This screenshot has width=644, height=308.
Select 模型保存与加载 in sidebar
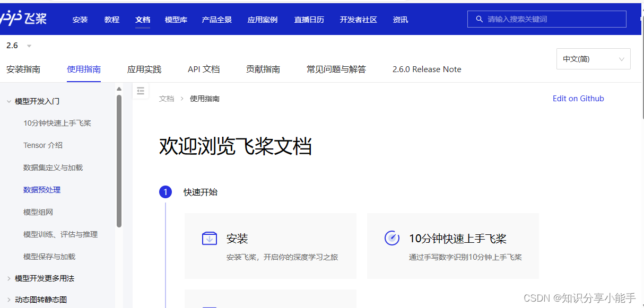pos(49,257)
